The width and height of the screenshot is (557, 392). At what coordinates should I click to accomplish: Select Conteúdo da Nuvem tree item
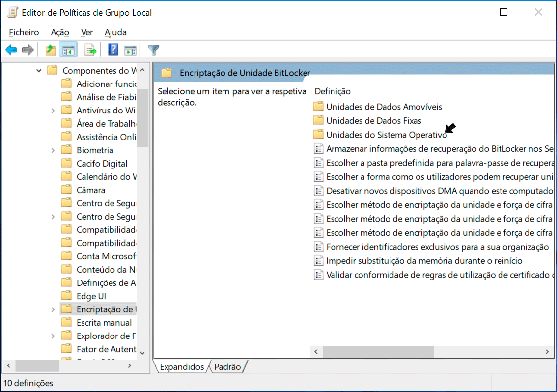tap(106, 270)
